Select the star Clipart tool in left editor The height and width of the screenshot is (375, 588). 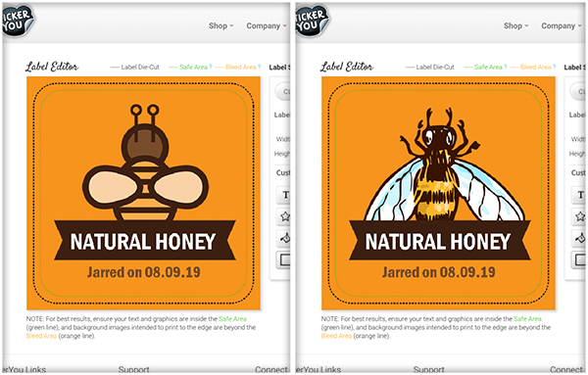pos(284,216)
